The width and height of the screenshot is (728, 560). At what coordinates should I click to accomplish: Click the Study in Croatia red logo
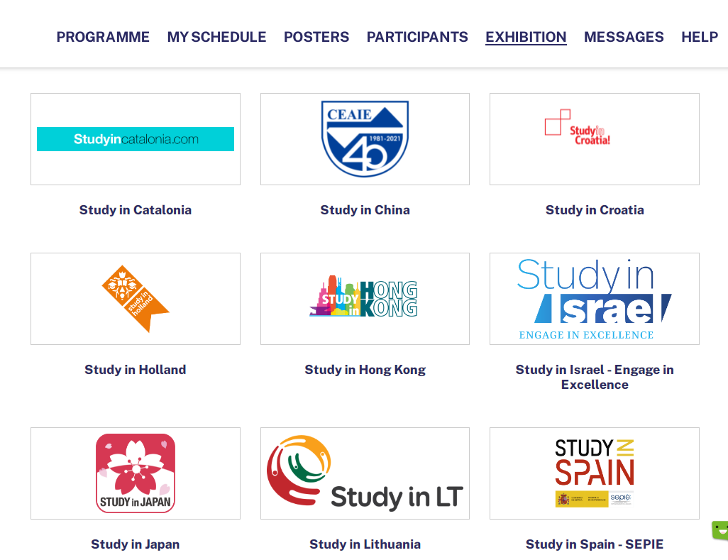coord(577,128)
